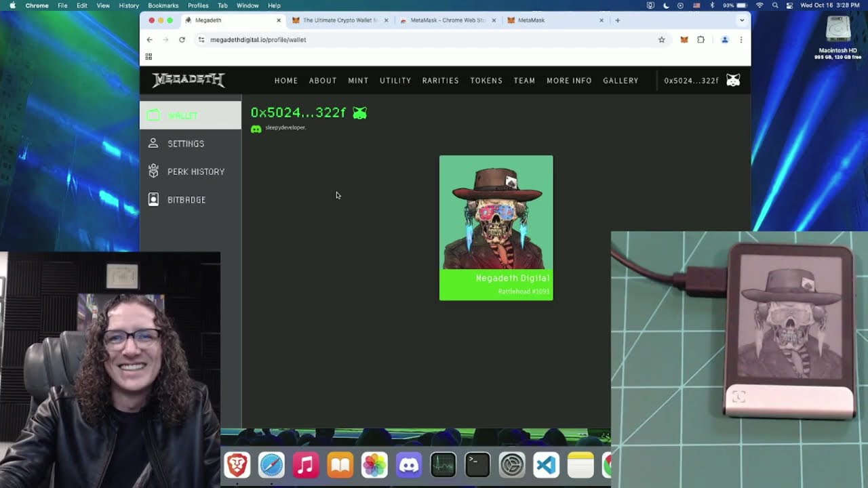Close the Megadeth tab
Image resolution: width=868 pixels, height=488 pixels.
[278, 20]
